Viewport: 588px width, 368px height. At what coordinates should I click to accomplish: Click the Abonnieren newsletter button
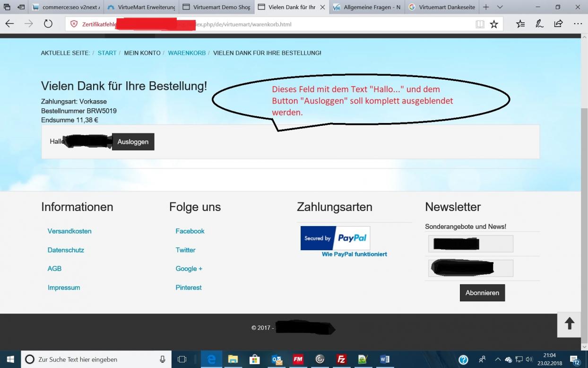482,293
